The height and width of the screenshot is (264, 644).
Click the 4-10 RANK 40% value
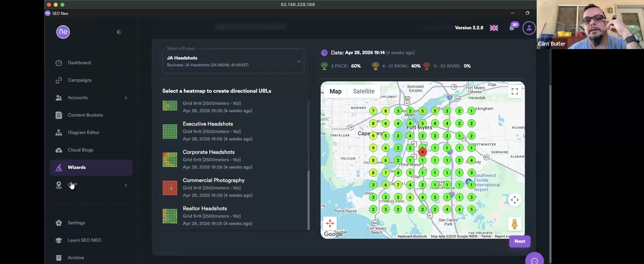416,66
